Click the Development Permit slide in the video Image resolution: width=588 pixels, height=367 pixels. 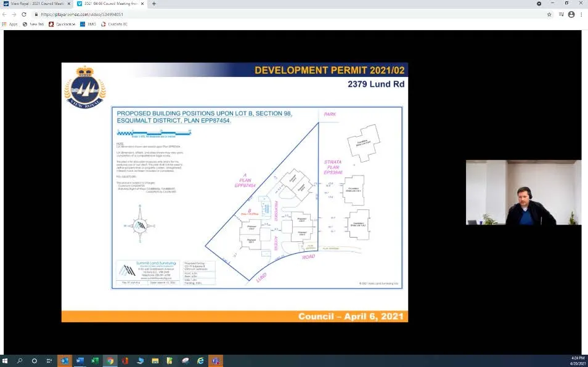pyautogui.click(x=235, y=192)
